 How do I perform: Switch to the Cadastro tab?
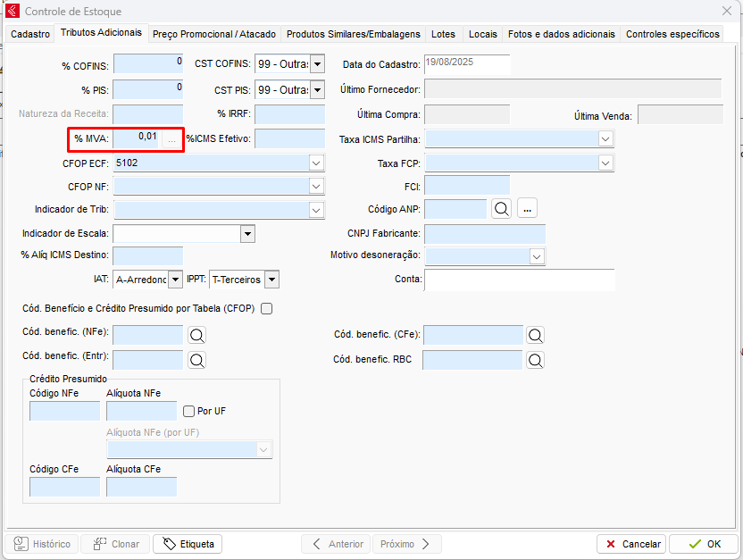pos(29,34)
